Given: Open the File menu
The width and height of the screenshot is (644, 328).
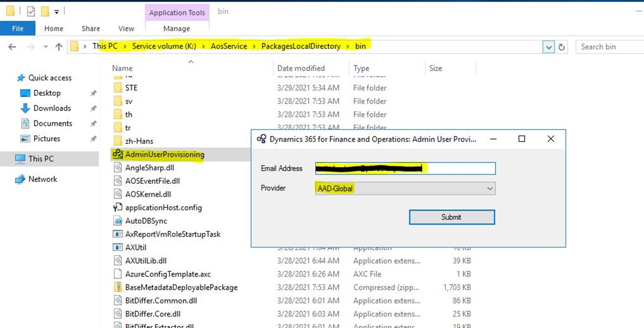Looking at the screenshot, I should (18, 28).
